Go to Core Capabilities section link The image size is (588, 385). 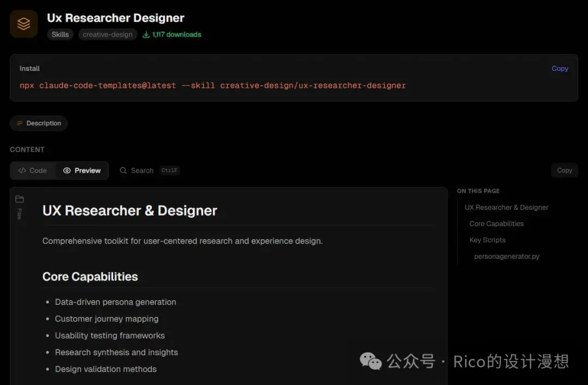497,224
